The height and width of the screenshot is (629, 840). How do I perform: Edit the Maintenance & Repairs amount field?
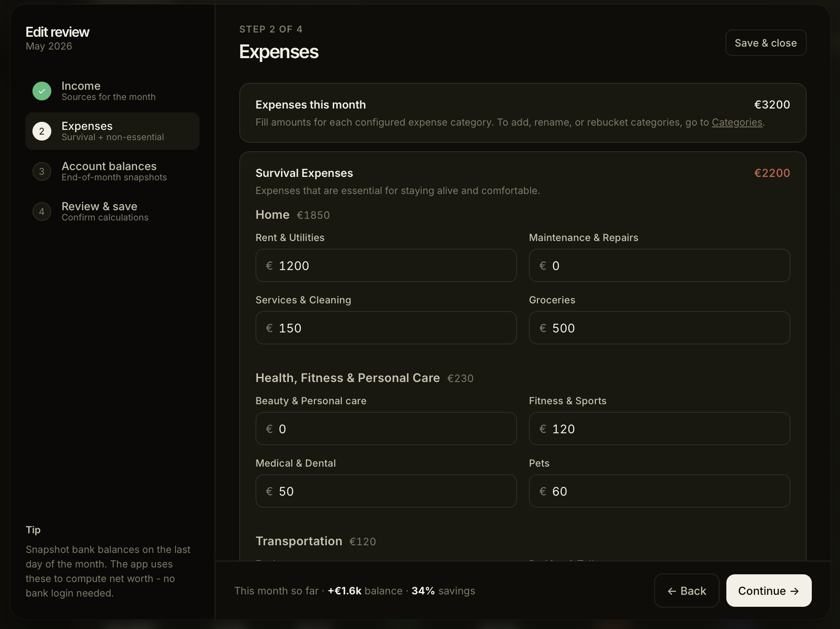pyautogui.click(x=660, y=265)
